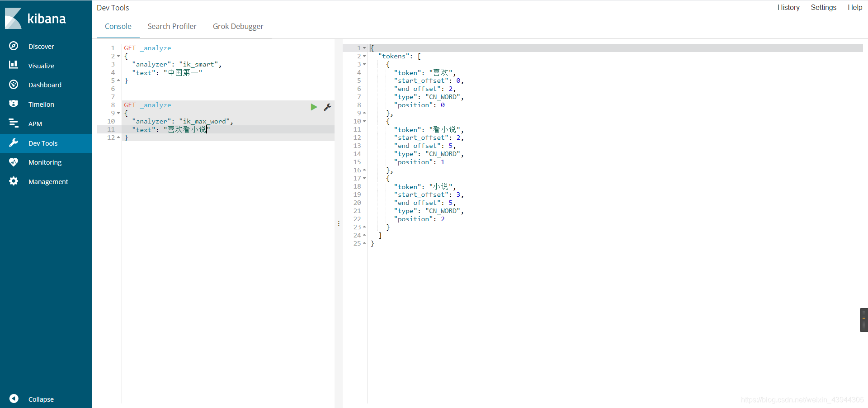The height and width of the screenshot is (408, 868).
Task: Toggle fold marker at response line 25
Action: coord(364,243)
